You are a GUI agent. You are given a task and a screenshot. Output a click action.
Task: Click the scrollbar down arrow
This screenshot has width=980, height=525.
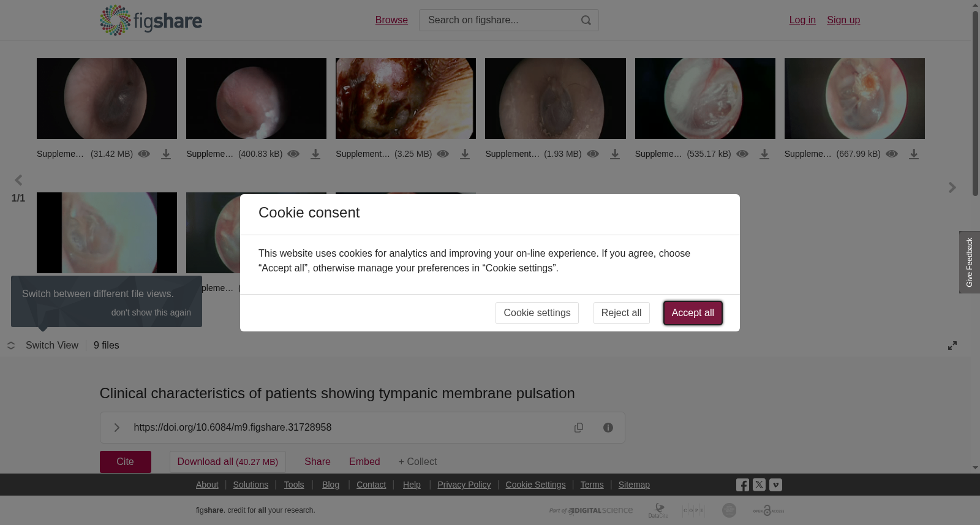pos(975,468)
